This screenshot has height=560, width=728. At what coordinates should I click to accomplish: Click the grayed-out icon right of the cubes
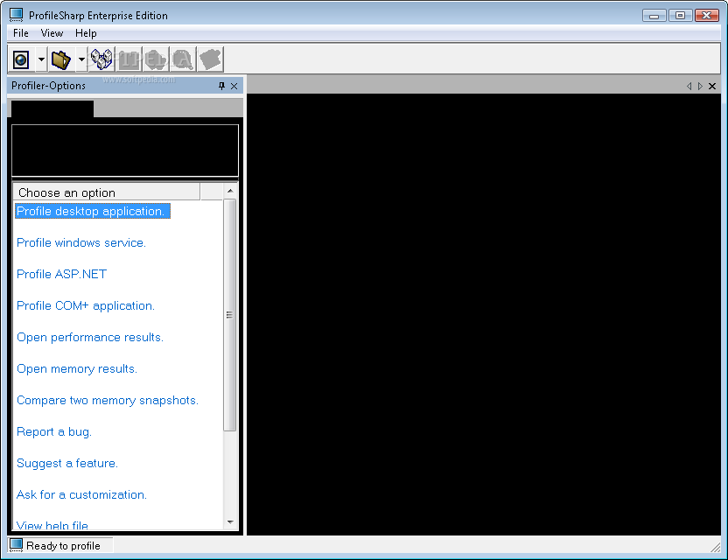[x=129, y=59]
